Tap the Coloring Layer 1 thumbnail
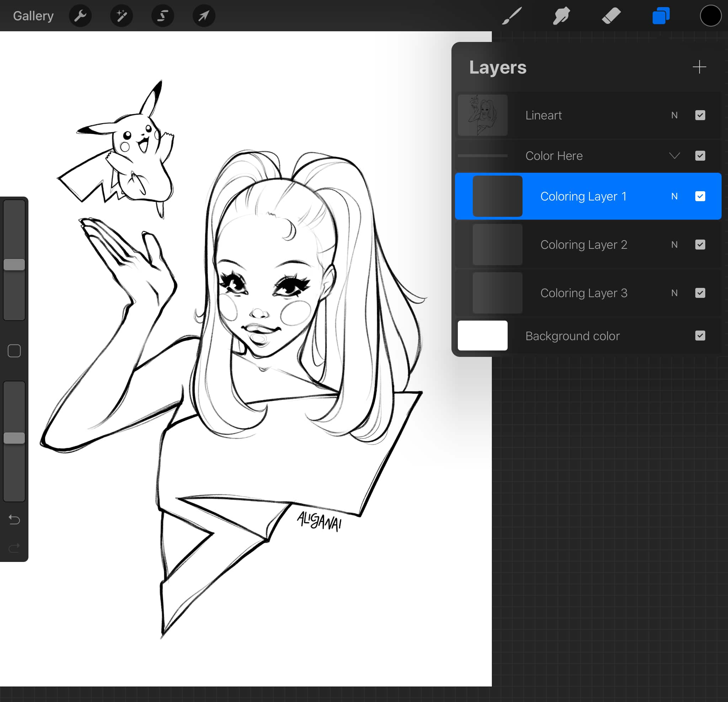The image size is (728, 702). tap(497, 196)
